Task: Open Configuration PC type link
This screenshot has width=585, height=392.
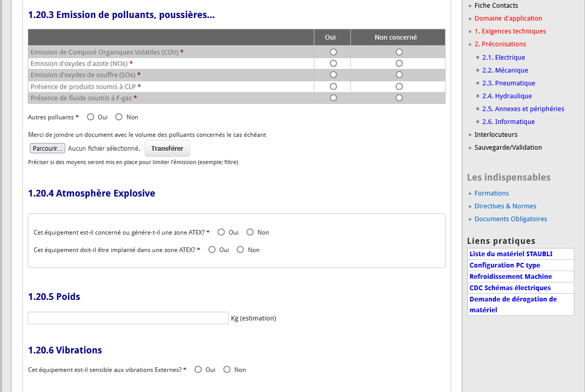Action: tap(504, 265)
